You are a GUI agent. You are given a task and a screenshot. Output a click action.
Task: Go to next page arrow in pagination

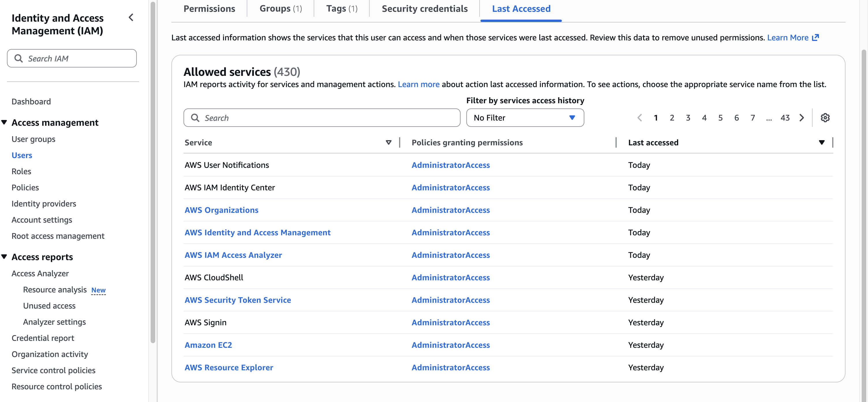(802, 117)
